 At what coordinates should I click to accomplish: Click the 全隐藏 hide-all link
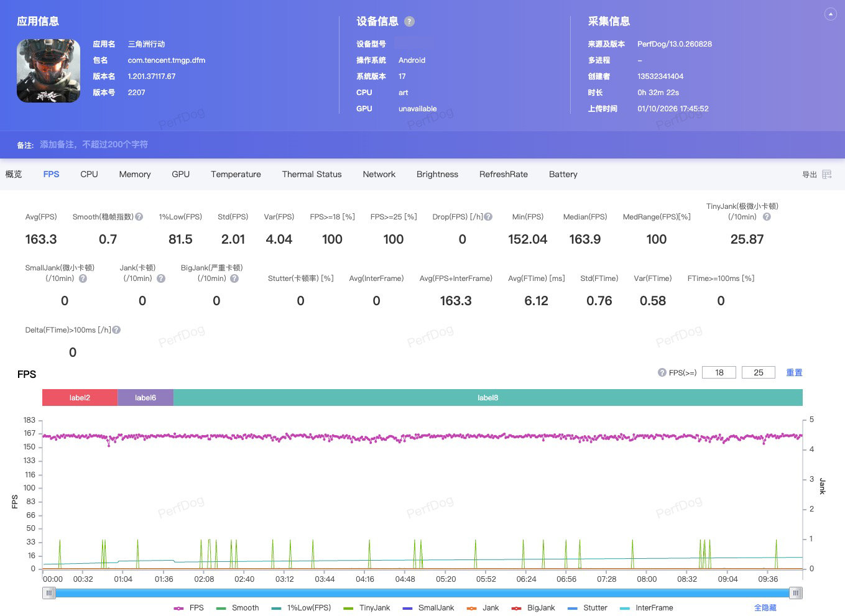[x=765, y=608]
